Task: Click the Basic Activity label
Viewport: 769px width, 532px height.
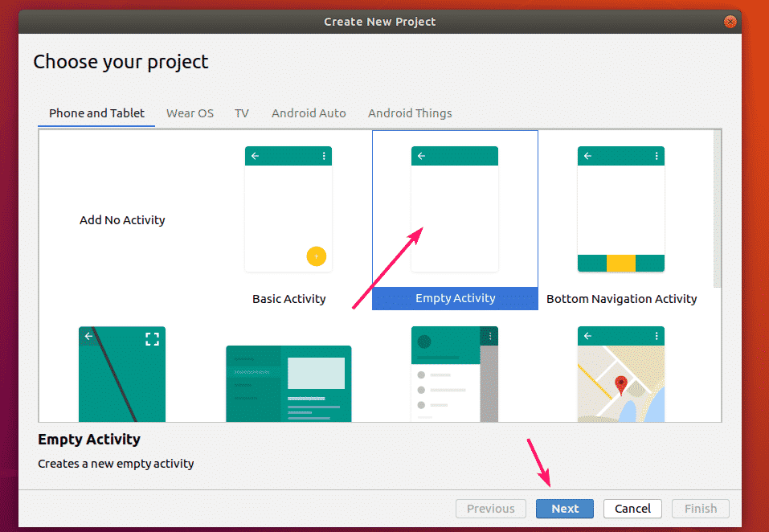Action: [x=288, y=299]
